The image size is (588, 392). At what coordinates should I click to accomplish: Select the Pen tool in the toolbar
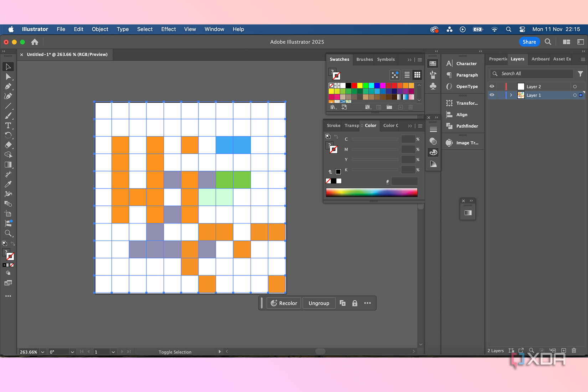[8, 87]
